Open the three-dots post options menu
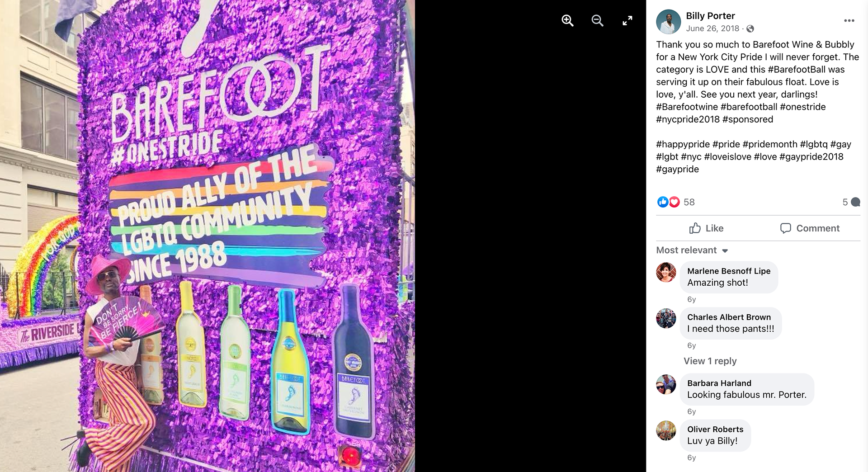This screenshot has height=472, width=868. (x=849, y=21)
